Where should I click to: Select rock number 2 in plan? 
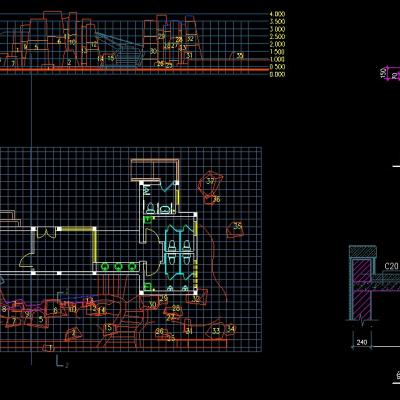[74, 333]
